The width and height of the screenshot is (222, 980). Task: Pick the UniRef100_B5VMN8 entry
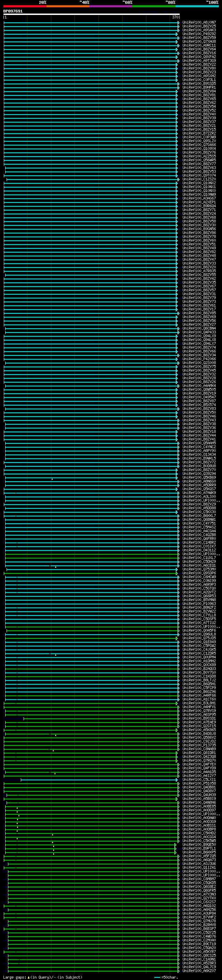(x=199, y=600)
